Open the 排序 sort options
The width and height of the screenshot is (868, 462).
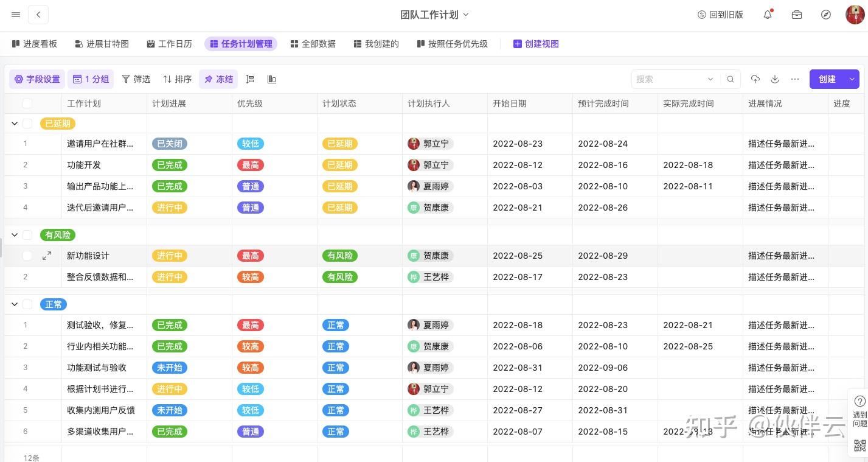pos(177,79)
